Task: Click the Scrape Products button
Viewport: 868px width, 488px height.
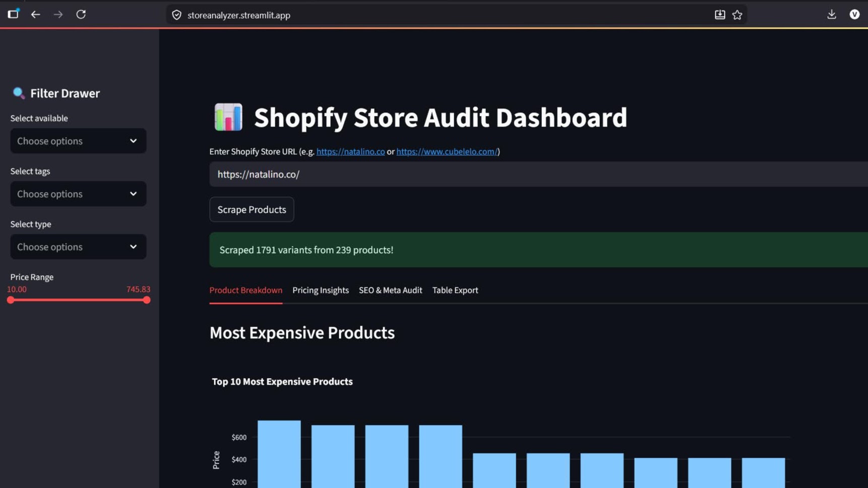Action: pyautogui.click(x=252, y=210)
